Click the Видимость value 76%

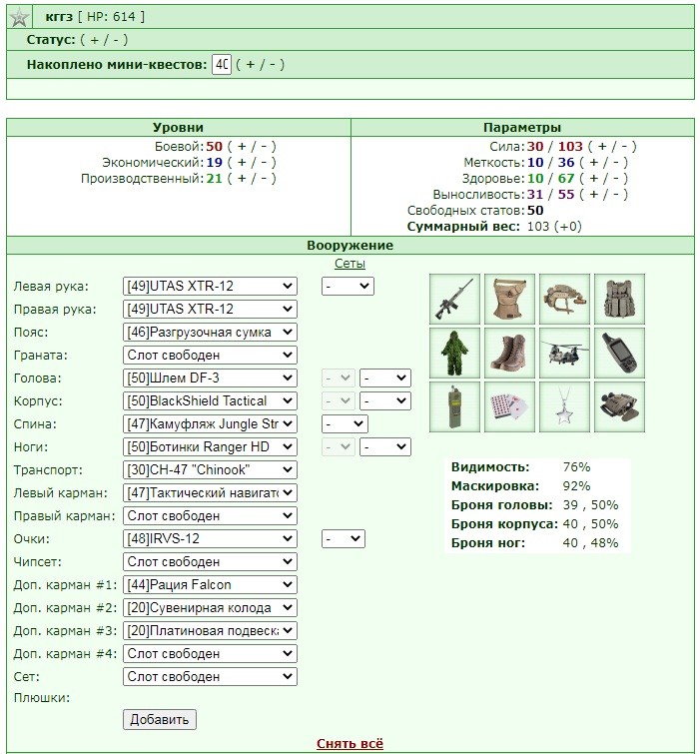[577, 467]
